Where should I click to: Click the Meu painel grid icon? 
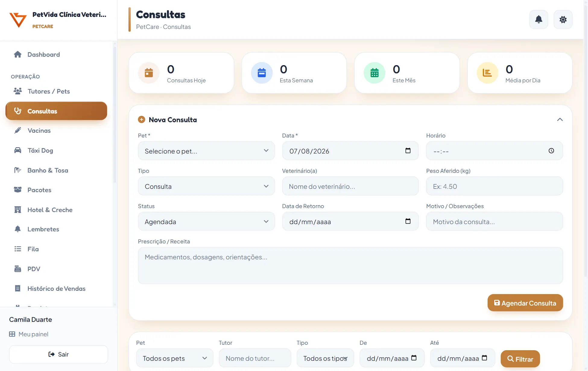pyautogui.click(x=12, y=334)
